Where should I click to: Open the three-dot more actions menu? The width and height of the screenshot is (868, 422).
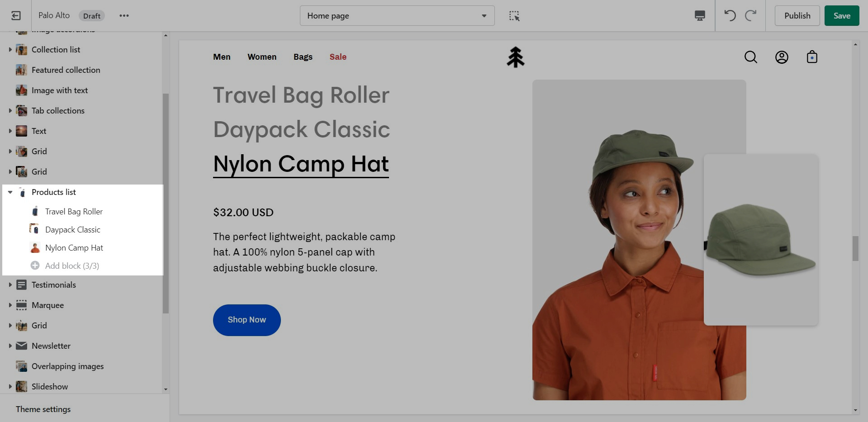[x=124, y=16]
